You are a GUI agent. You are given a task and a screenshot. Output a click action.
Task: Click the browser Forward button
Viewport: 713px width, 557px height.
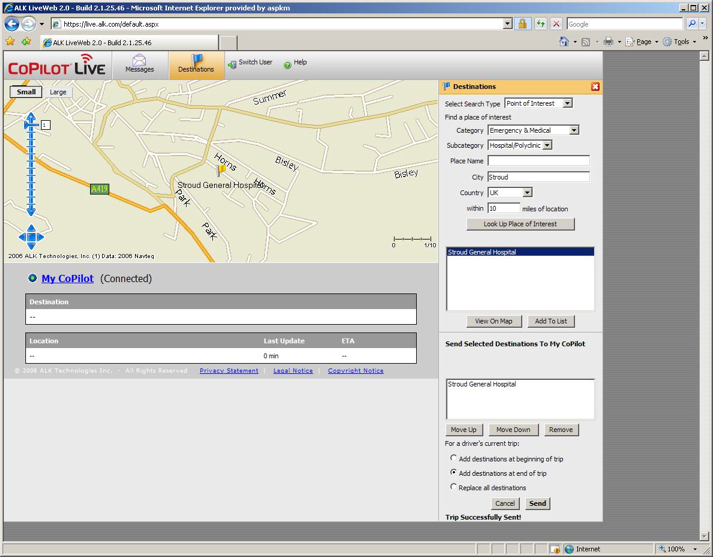[x=28, y=24]
